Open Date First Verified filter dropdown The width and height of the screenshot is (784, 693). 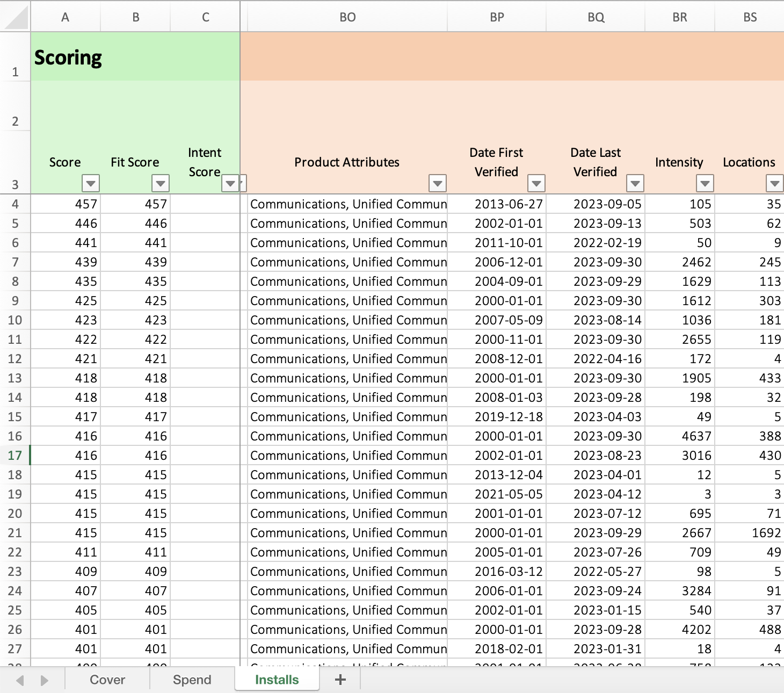536,184
